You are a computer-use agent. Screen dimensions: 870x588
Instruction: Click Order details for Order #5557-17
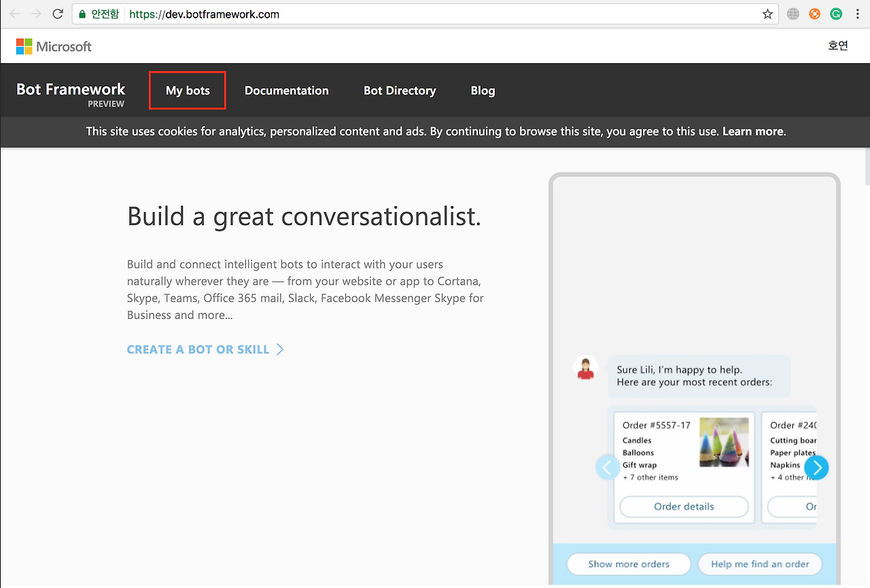tap(684, 506)
